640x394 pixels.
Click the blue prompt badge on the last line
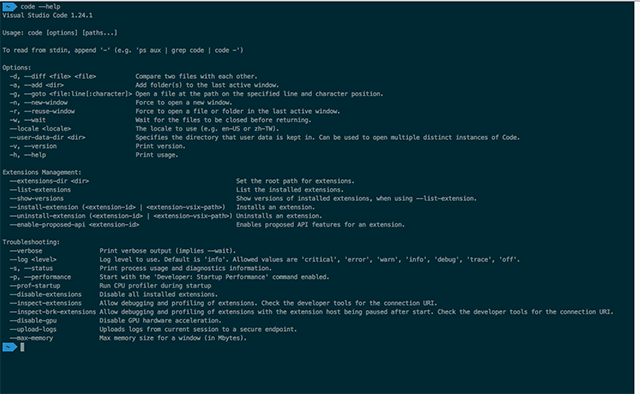pyautogui.click(x=9, y=347)
